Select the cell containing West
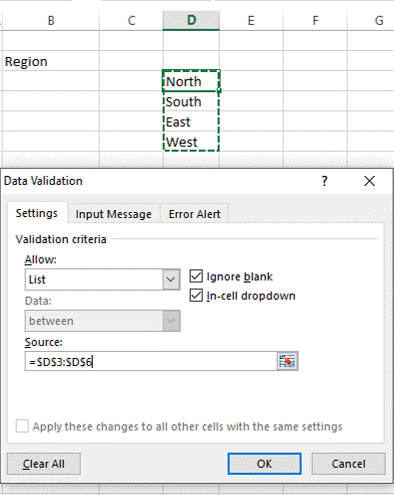 pos(191,142)
